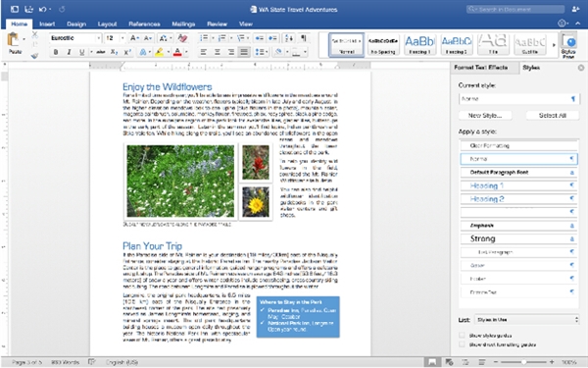Switch to the Layout tab
The width and height of the screenshot is (588, 368).
coord(107,24)
